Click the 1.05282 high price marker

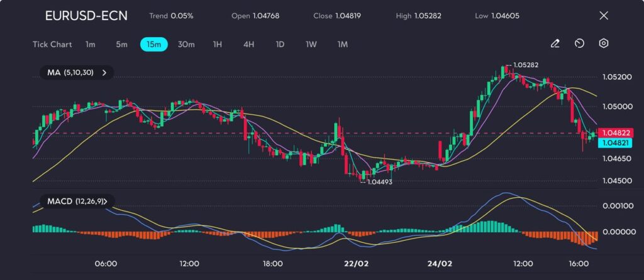coord(525,65)
